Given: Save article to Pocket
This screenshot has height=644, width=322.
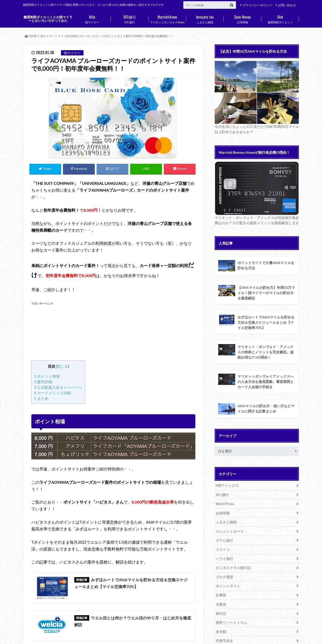Looking at the screenshot, I should pos(180,169).
